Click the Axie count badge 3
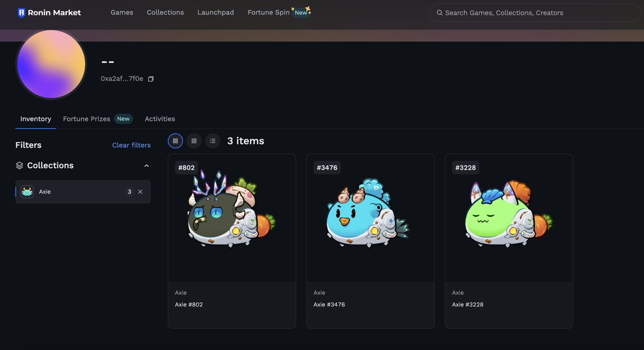Viewport: 644px width, 350px height. [x=129, y=191]
